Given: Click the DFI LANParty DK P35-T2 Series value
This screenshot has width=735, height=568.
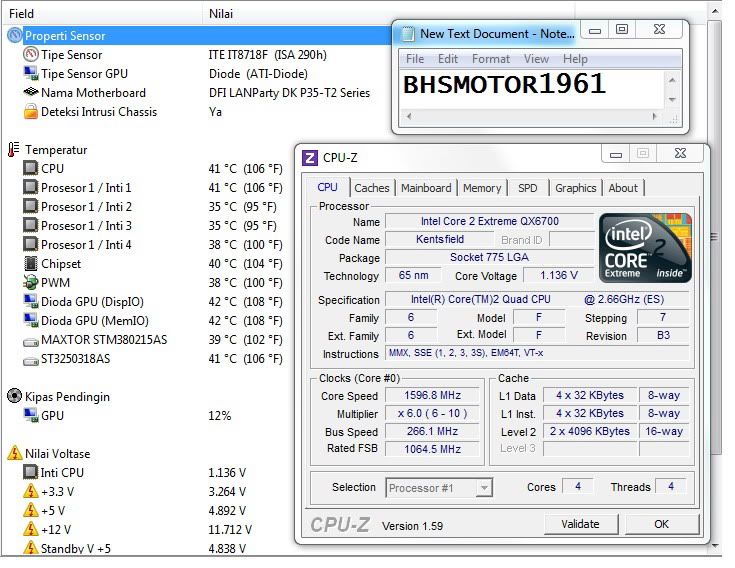Looking at the screenshot, I should coord(289,93).
